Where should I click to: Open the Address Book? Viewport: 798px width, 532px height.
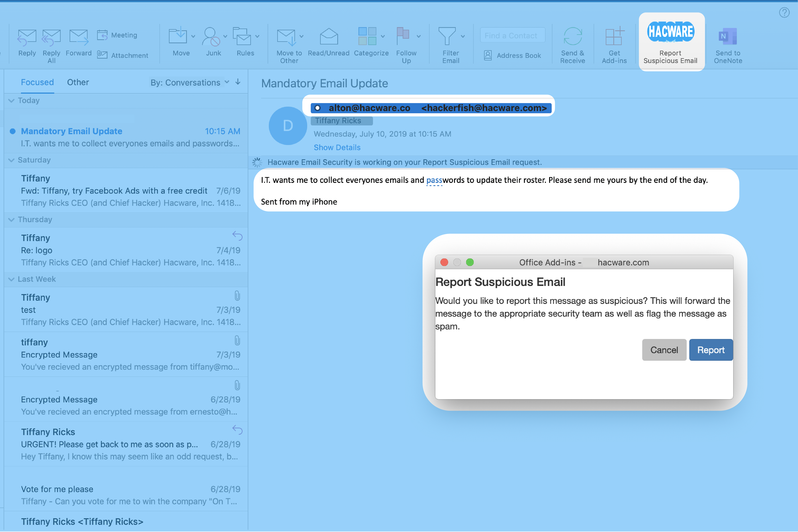(512, 55)
